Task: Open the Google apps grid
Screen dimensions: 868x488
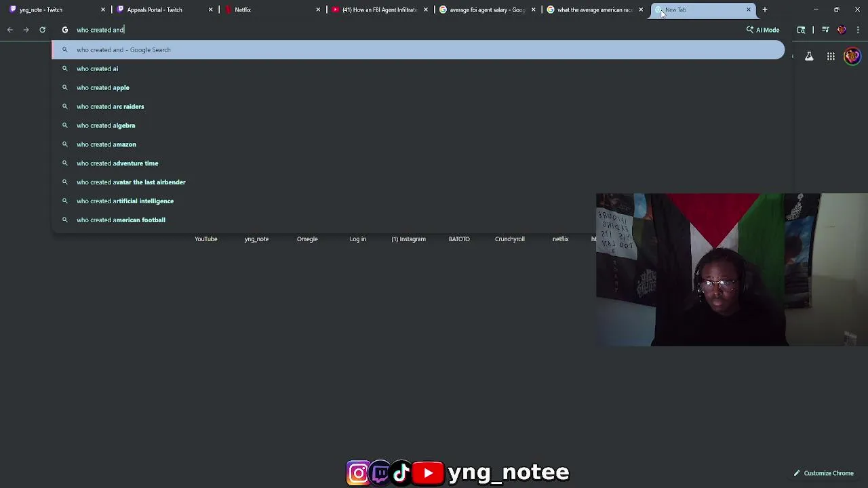Action: [x=831, y=57]
